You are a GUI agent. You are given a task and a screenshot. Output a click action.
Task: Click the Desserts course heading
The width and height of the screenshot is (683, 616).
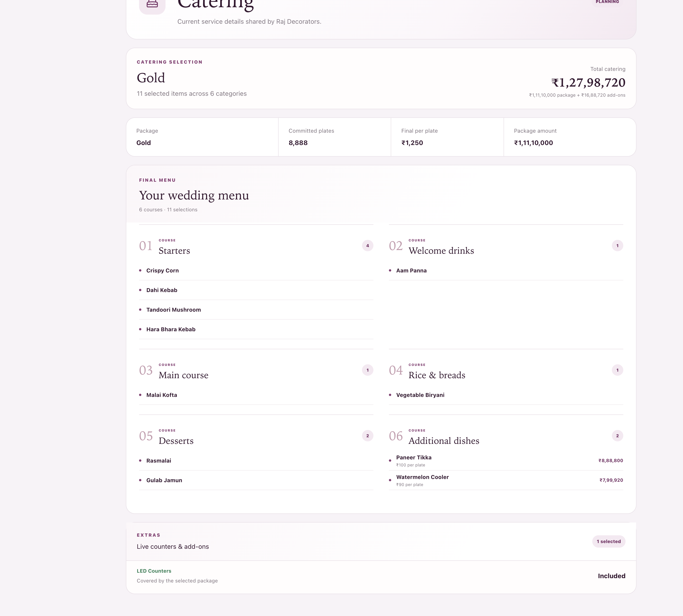176,441
